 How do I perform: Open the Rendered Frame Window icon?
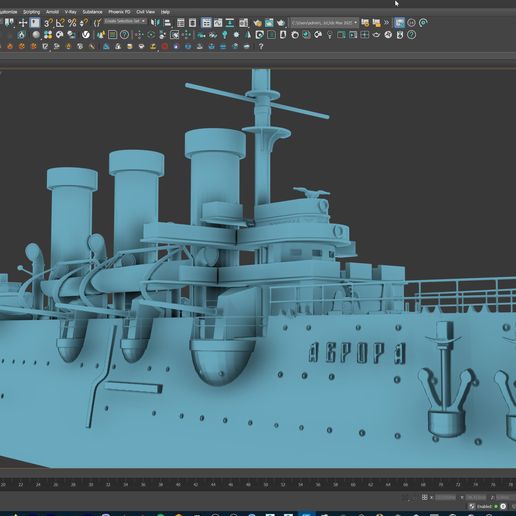[x=269, y=23]
